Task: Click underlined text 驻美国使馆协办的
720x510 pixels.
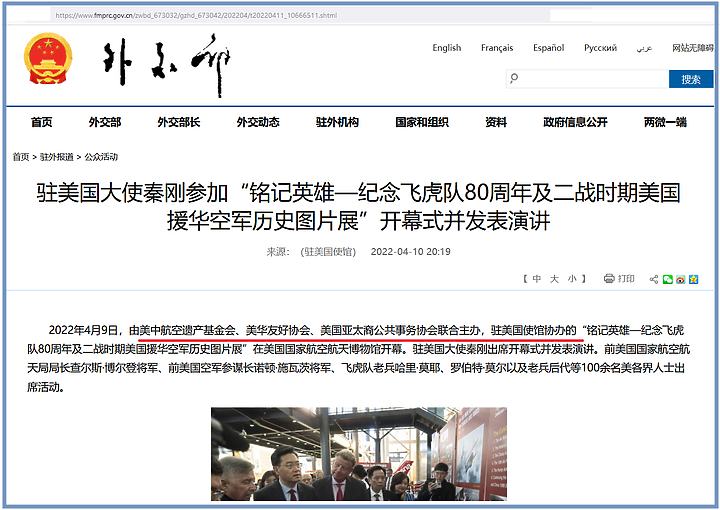Action: [533, 330]
